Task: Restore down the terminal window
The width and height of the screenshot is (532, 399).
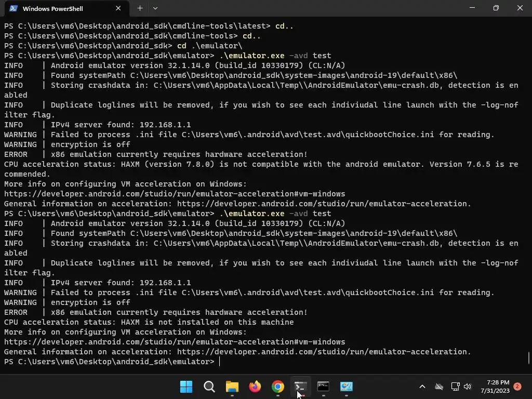Action: 496,8
